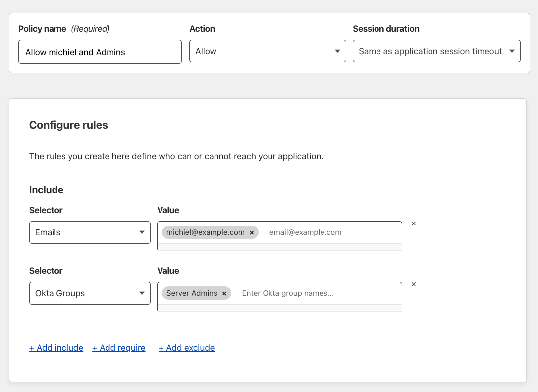Viewport: 538px width, 392px height.
Task: Open the Emails selector dropdown arrow
Action: coord(143,232)
